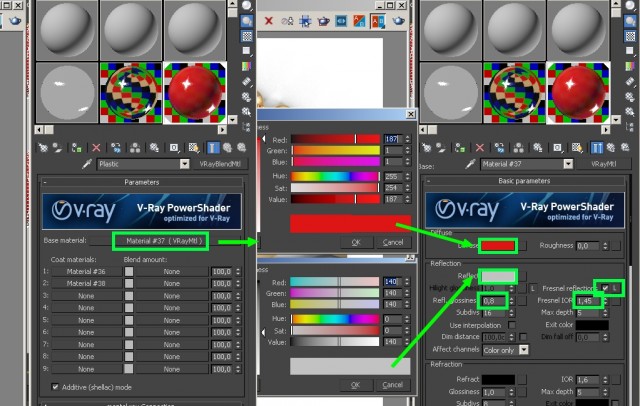The image size is (640, 406).
Task: Toggle Show Shaded Material in Viewport, Plastic editor
Action: coord(193,148)
